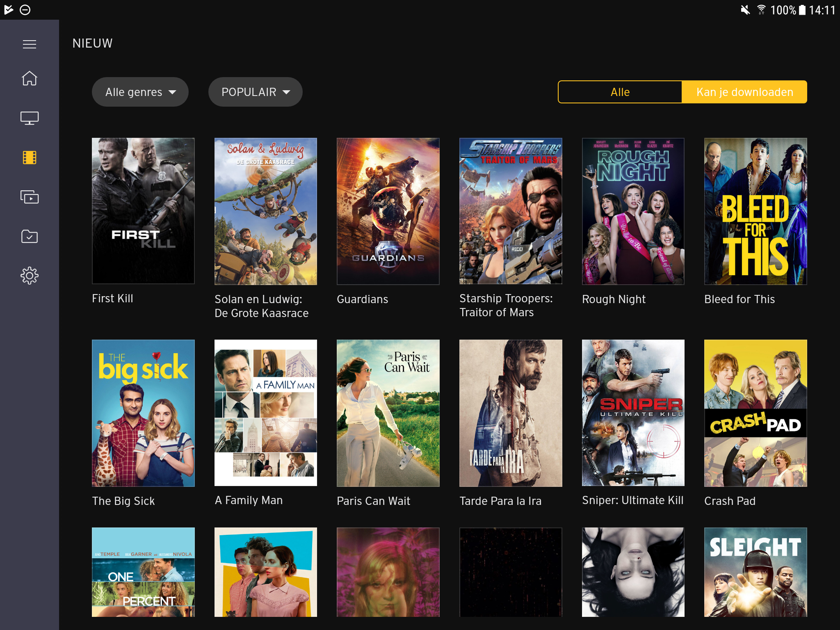840x630 pixels.
Task: Open the Guardians movie poster
Action: click(388, 211)
